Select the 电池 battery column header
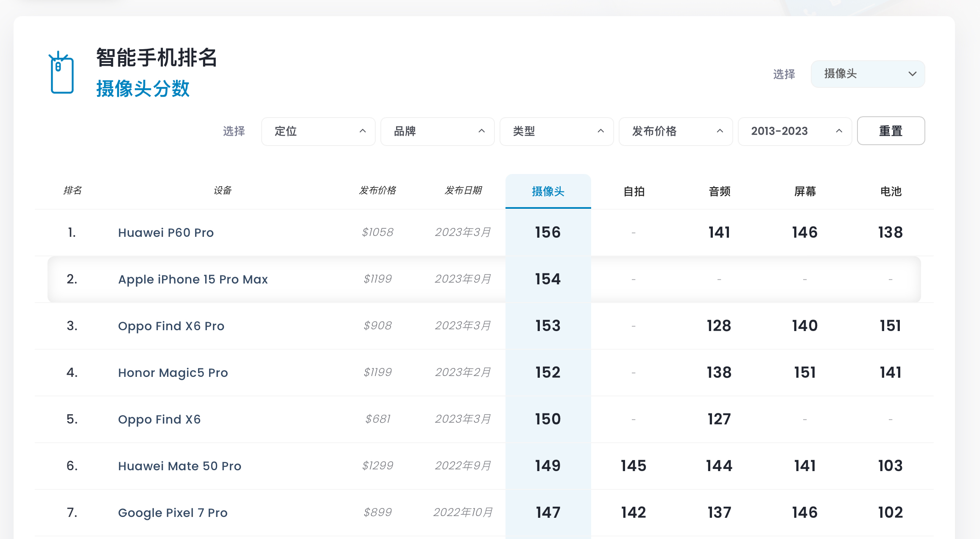The width and height of the screenshot is (980, 539). 891,191
